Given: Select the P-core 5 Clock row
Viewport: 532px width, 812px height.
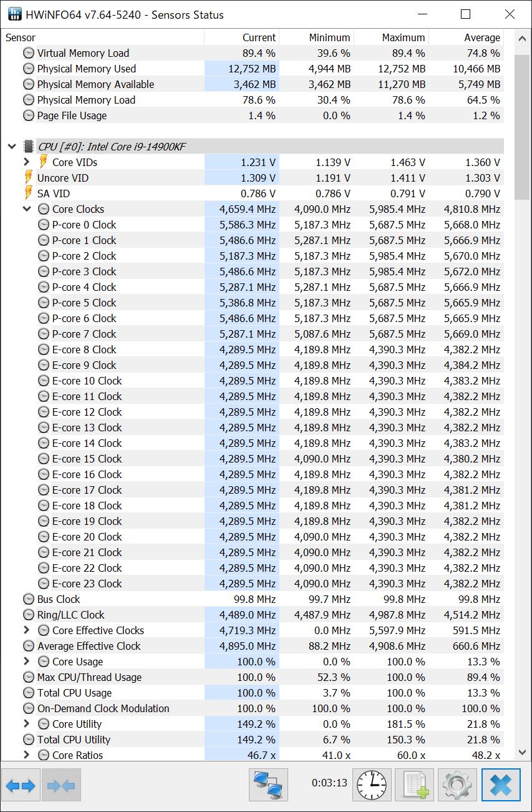Looking at the screenshot, I should (253, 303).
